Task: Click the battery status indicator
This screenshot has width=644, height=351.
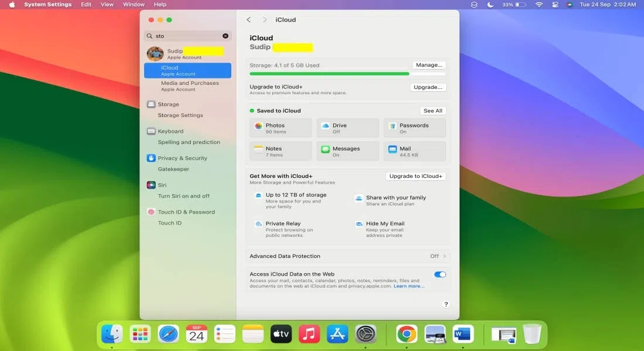Action: [514, 5]
